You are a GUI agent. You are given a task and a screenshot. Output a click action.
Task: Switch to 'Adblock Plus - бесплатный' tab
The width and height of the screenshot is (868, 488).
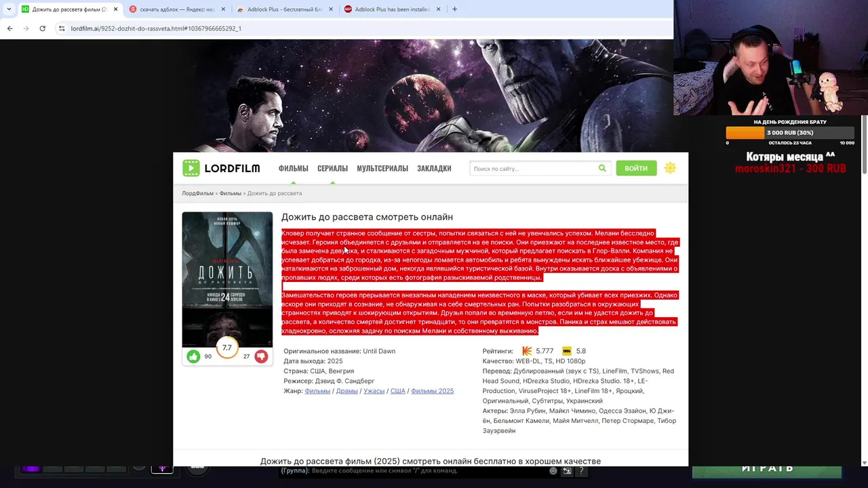coord(285,9)
